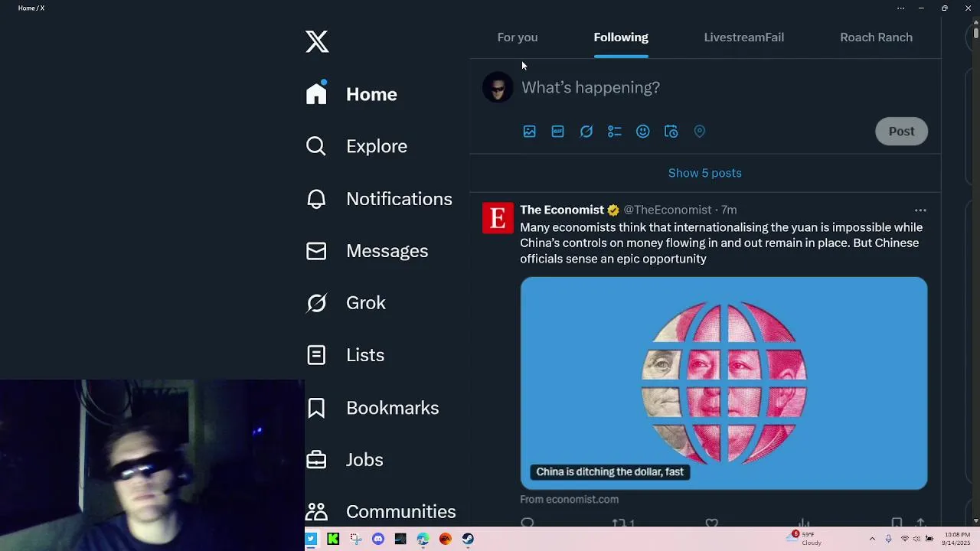Open the Kick app in the taskbar
The height and width of the screenshot is (551, 980).
(x=333, y=539)
